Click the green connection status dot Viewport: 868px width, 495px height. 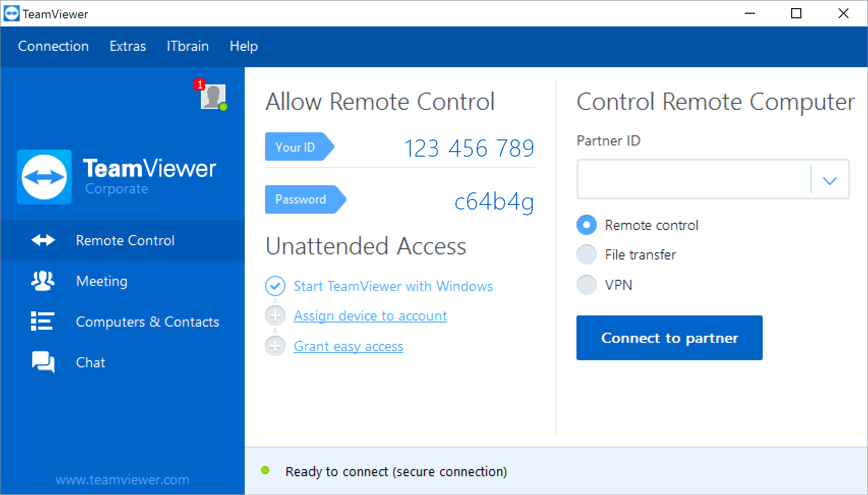pyautogui.click(x=266, y=471)
